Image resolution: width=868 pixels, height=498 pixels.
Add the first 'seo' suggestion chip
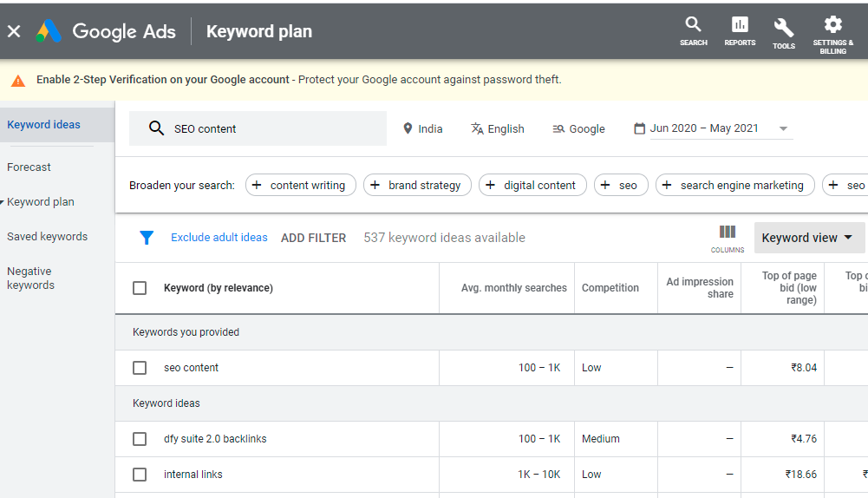click(x=621, y=185)
